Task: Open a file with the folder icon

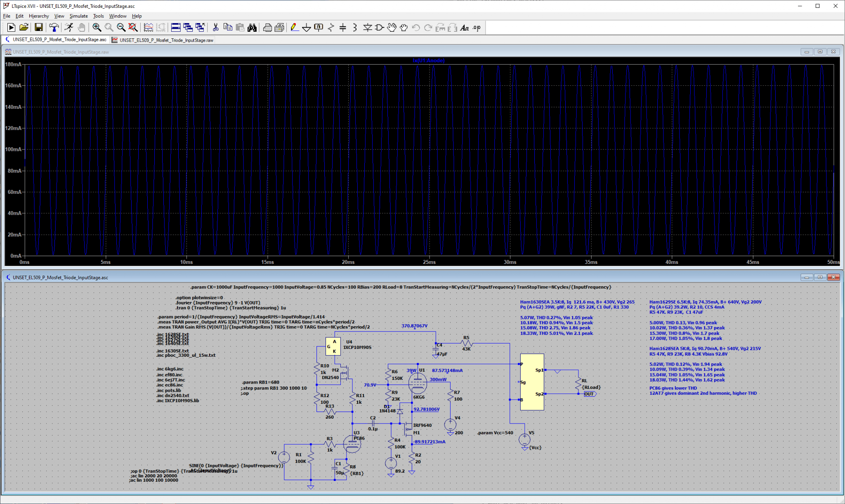Action: click(x=24, y=28)
